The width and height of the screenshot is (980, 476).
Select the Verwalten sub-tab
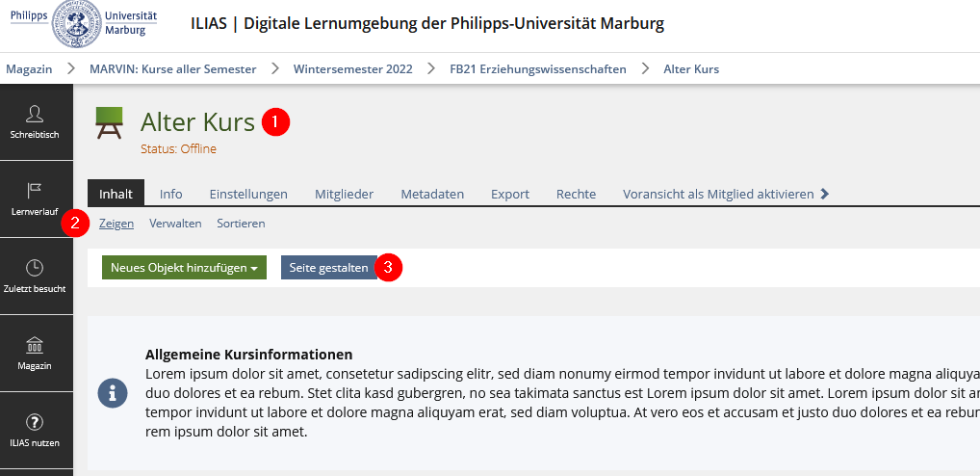coord(175,224)
